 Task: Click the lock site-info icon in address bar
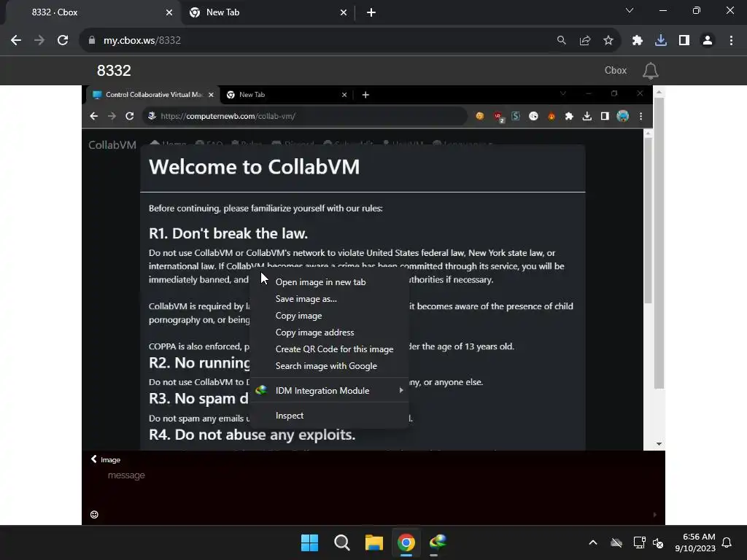pyautogui.click(x=92, y=41)
